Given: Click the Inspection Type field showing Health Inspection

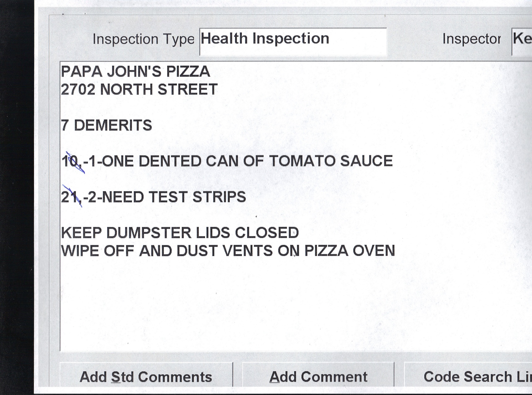Looking at the screenshot, I should [293, 42].
